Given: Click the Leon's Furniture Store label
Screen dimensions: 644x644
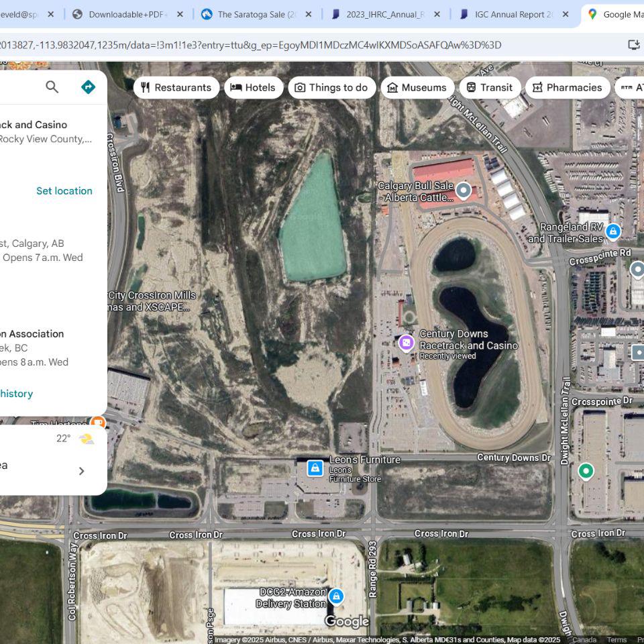Looking at the screenshot, I should pyautogui.click(x=355, y=474).
